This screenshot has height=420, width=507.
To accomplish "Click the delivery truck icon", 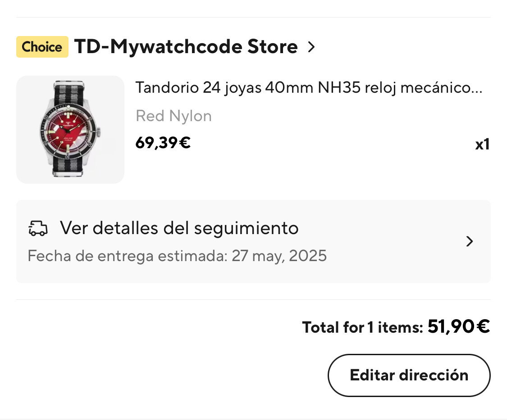I will pos(38,228).
